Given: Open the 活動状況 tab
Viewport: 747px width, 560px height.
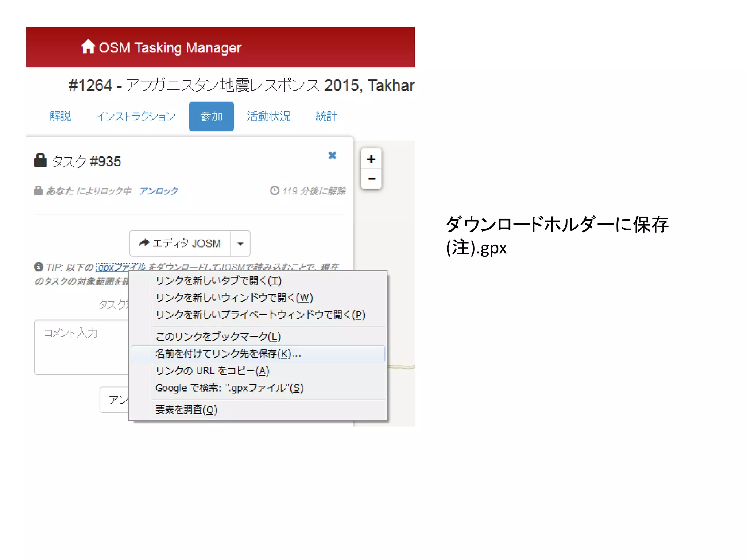Looking at the screenshot, I should coord(269,116).
